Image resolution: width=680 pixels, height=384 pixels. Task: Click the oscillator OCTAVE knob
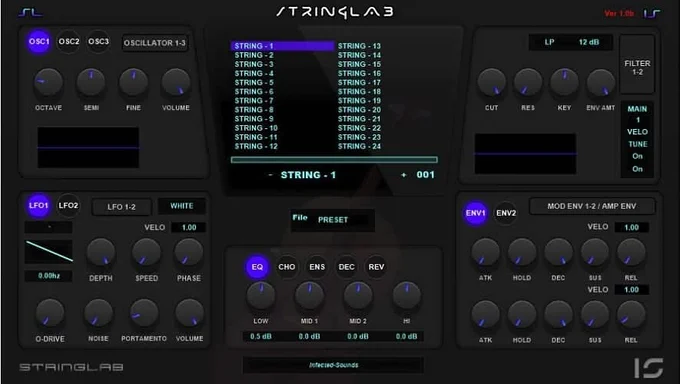[x=48, y=82]
